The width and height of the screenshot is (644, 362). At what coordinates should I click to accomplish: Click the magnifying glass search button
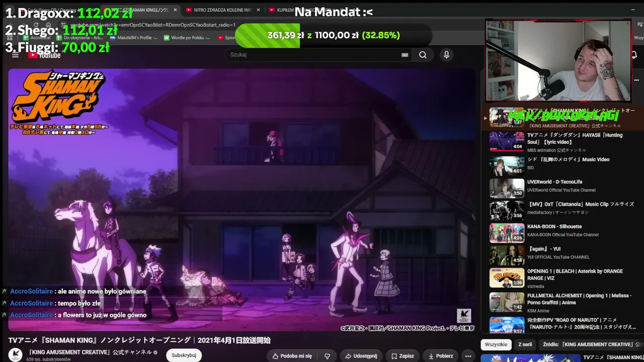tap(423, 55)
